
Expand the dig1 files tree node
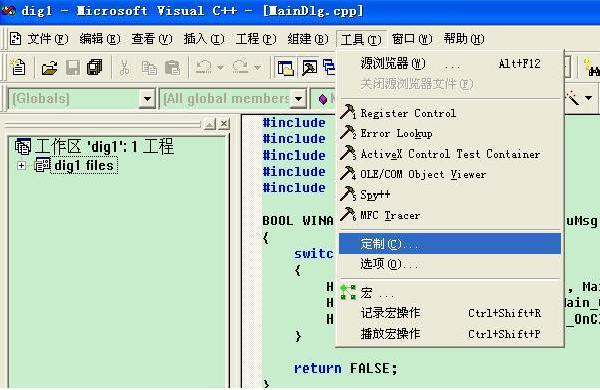click(21, 165)
